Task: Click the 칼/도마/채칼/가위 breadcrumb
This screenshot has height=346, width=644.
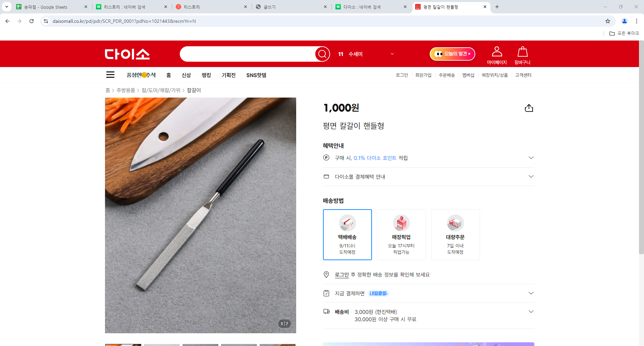Action: coord(161,90)
